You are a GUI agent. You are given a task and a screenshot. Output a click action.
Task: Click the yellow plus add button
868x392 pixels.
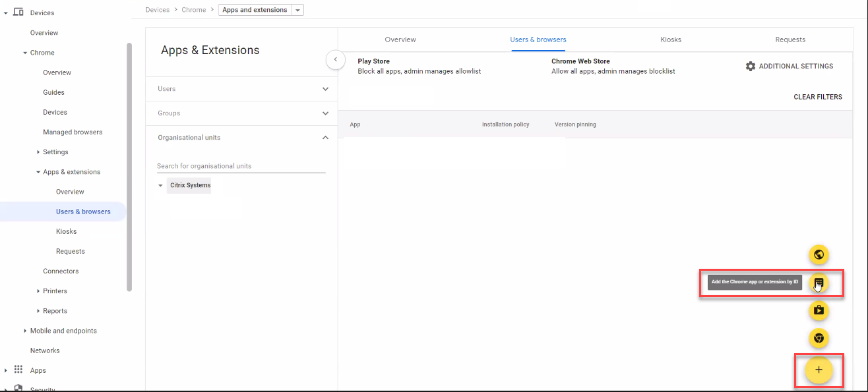(x=819, y=370)
